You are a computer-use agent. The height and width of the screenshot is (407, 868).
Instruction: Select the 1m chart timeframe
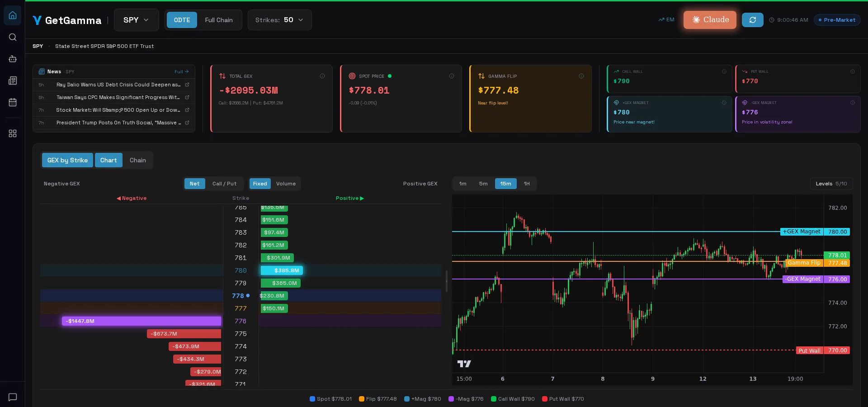click(x=463, y=184)
